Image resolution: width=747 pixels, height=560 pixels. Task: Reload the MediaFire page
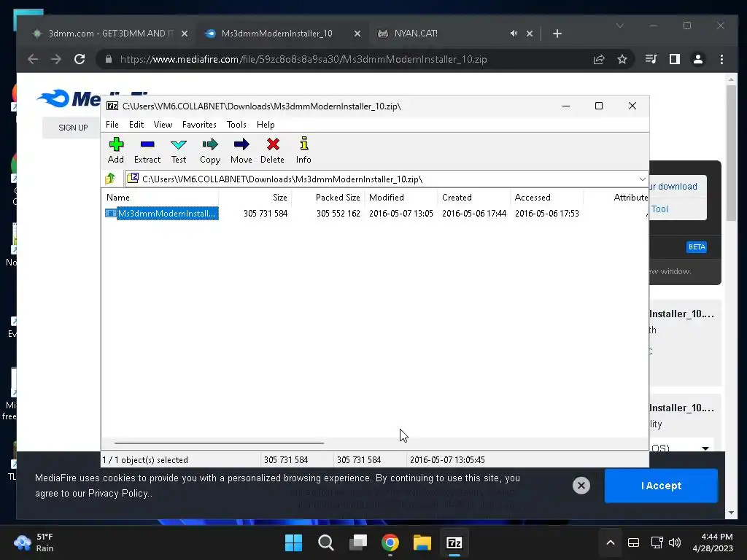80,59
